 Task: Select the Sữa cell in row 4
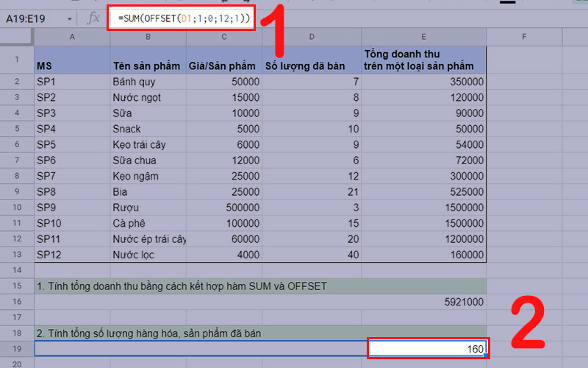(148, 113)
